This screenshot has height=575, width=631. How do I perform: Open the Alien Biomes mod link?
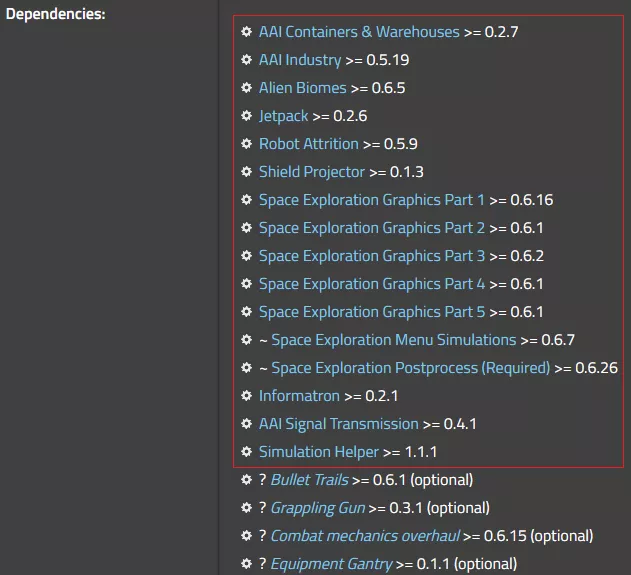pos(302,88)
